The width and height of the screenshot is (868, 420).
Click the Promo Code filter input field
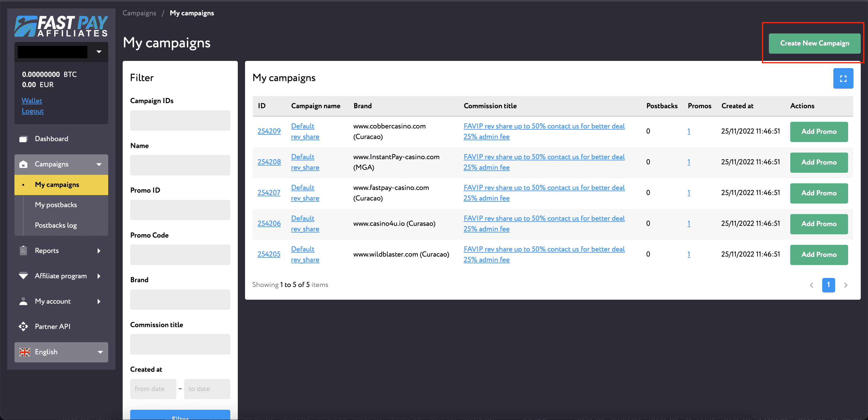pos(180,254)
